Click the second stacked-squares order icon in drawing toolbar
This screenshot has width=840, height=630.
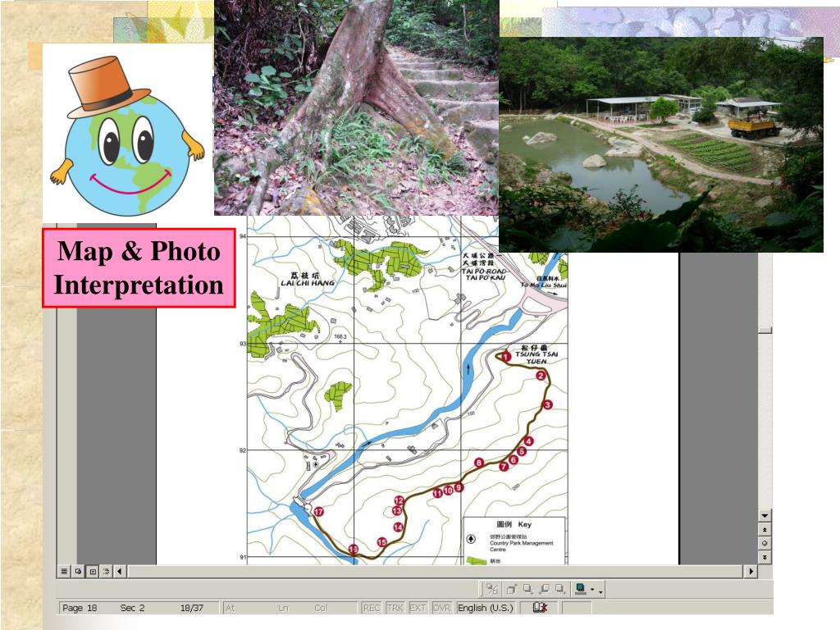(x=527, y=589)
